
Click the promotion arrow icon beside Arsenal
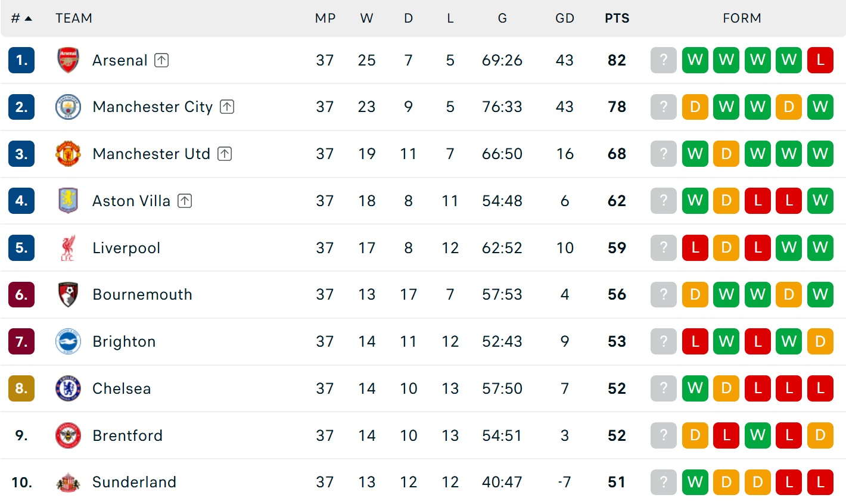coord(161,60)
